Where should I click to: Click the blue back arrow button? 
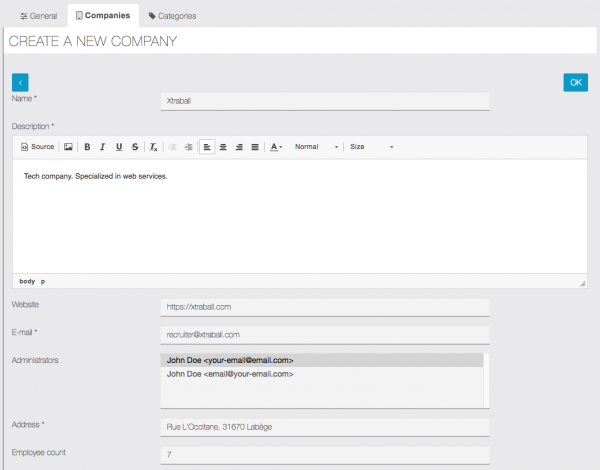[20, 82]
